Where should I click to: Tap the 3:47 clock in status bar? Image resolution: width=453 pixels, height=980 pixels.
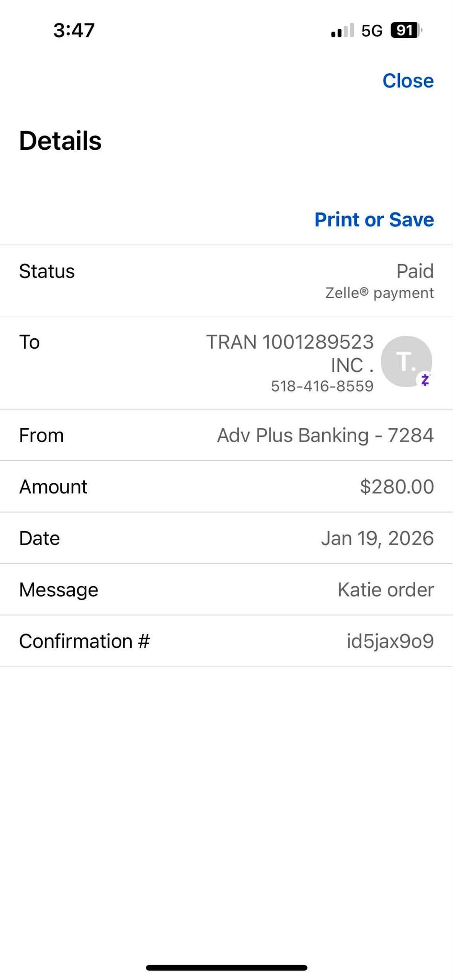74,30
